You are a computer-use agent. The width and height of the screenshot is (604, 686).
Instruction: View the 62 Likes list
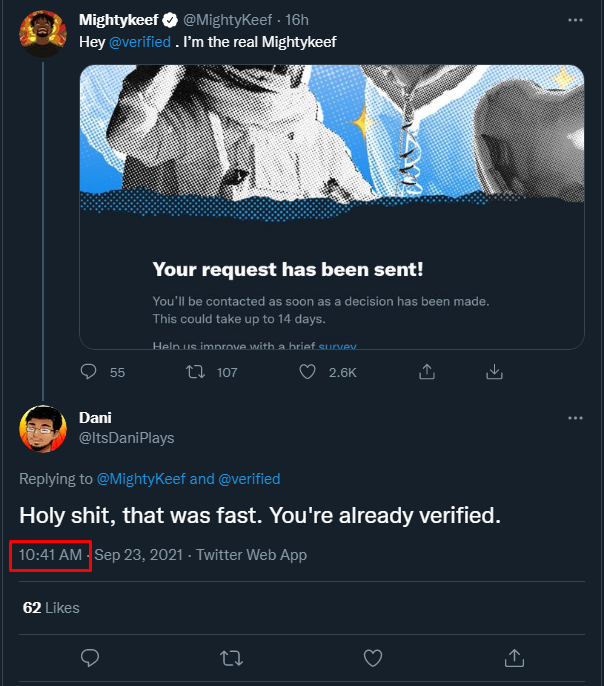click(x=51, y=607)
